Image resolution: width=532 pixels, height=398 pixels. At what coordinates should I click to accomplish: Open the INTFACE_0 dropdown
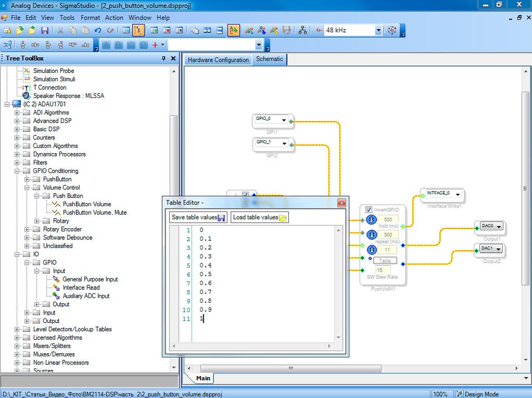[458, 195]
